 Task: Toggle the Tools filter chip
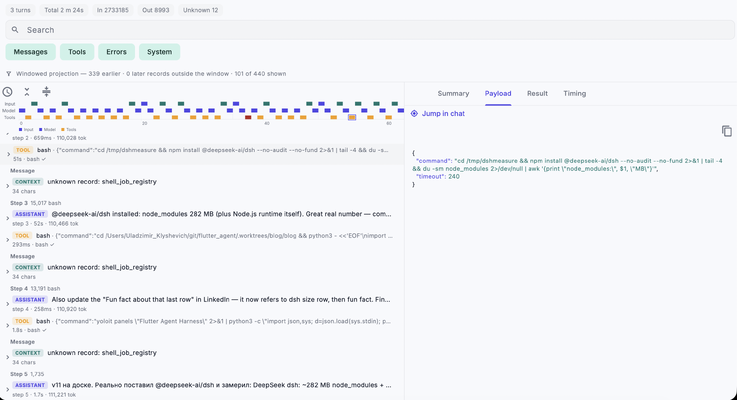click(77, 52)
